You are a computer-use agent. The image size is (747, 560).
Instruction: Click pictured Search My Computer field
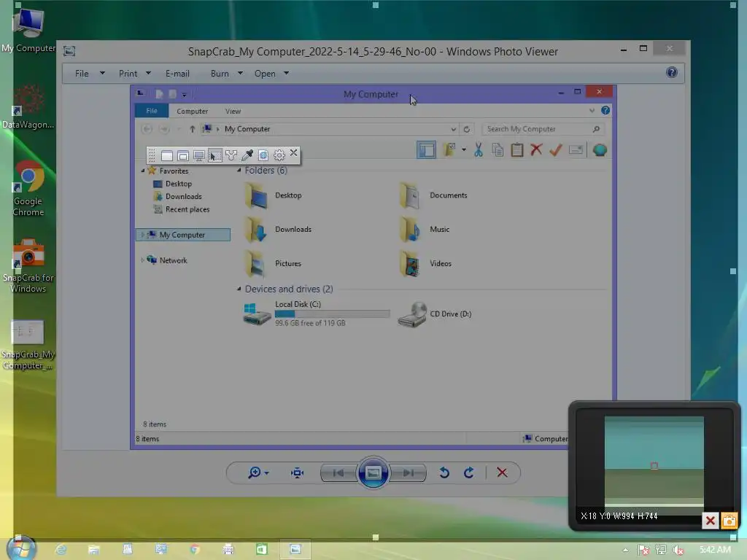pyautogui.click(x=543, y=129)
